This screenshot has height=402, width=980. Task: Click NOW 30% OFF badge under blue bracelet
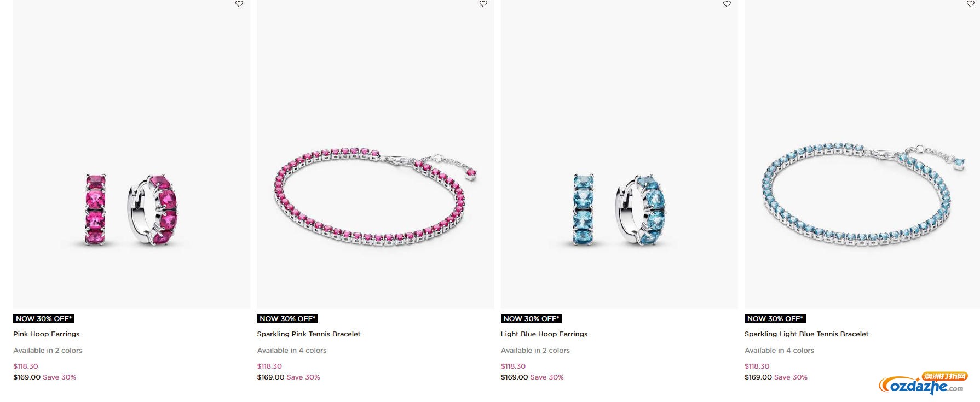pos(775,319)
